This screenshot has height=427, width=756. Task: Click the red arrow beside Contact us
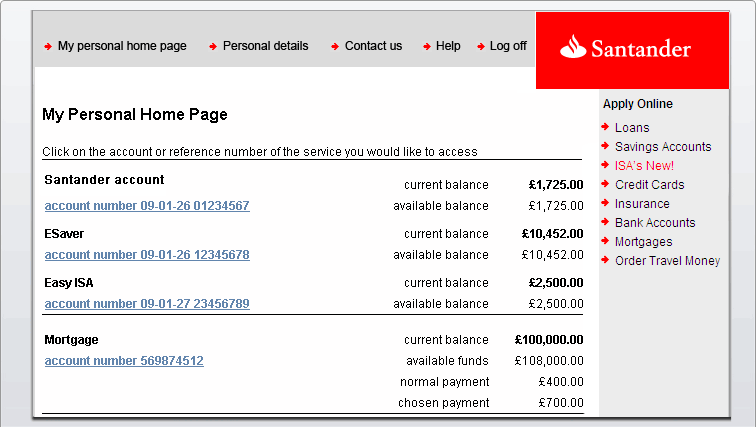pyautogui.click(x=335, y=47)
